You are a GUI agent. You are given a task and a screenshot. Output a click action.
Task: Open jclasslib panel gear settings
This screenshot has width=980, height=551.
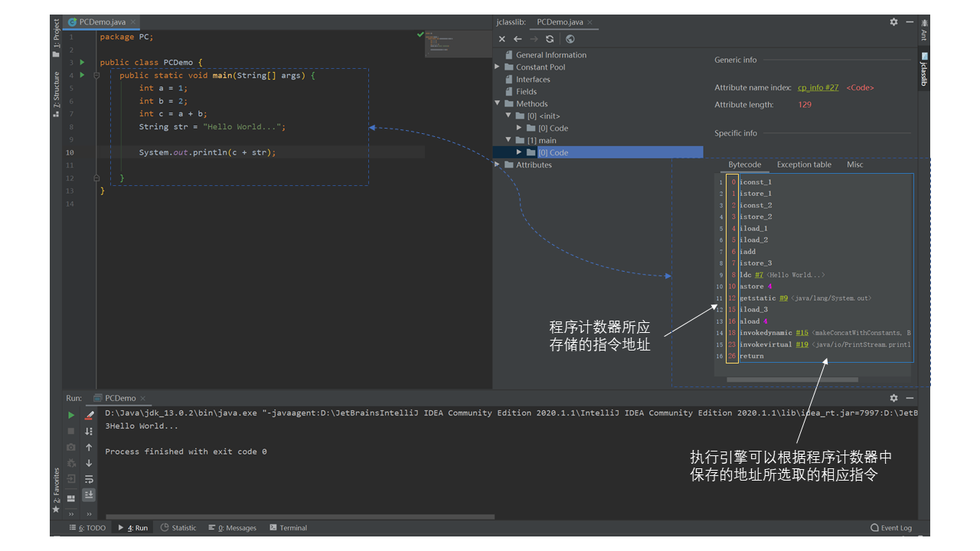pyautogui.click(x=893, y=22)
